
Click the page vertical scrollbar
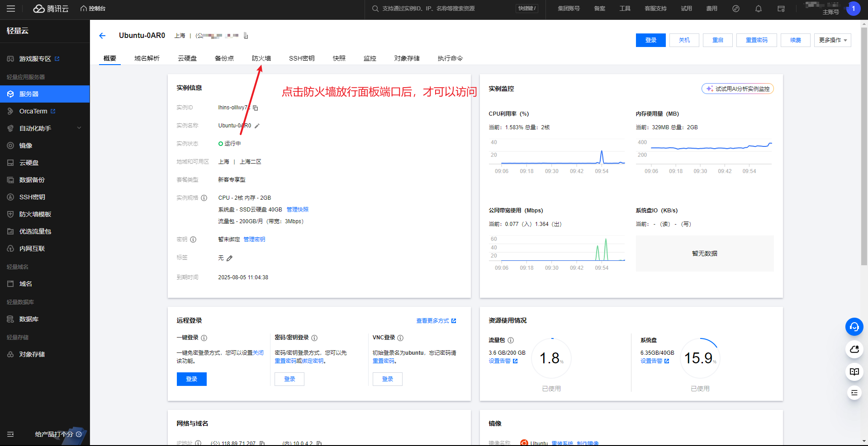coord(864,147)
